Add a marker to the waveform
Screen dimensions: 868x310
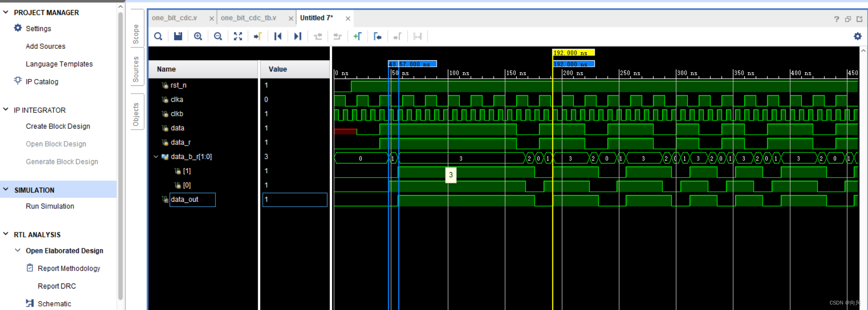tap(358, 36)
